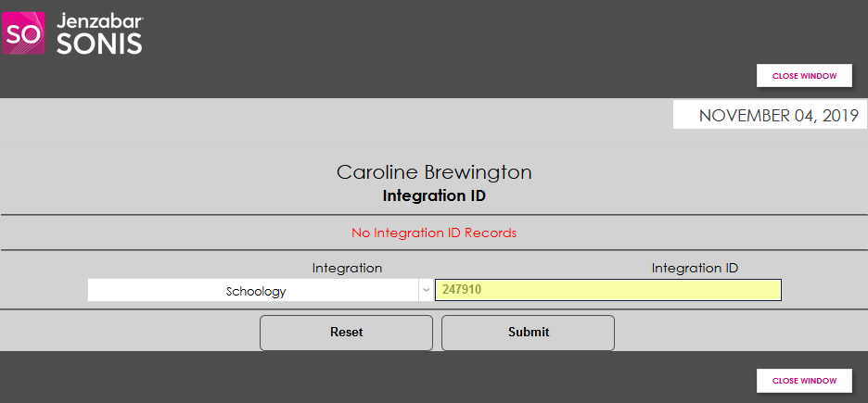Click the Reset button
868x403 pixels.
pyautogui.click(x=346, y=333)
